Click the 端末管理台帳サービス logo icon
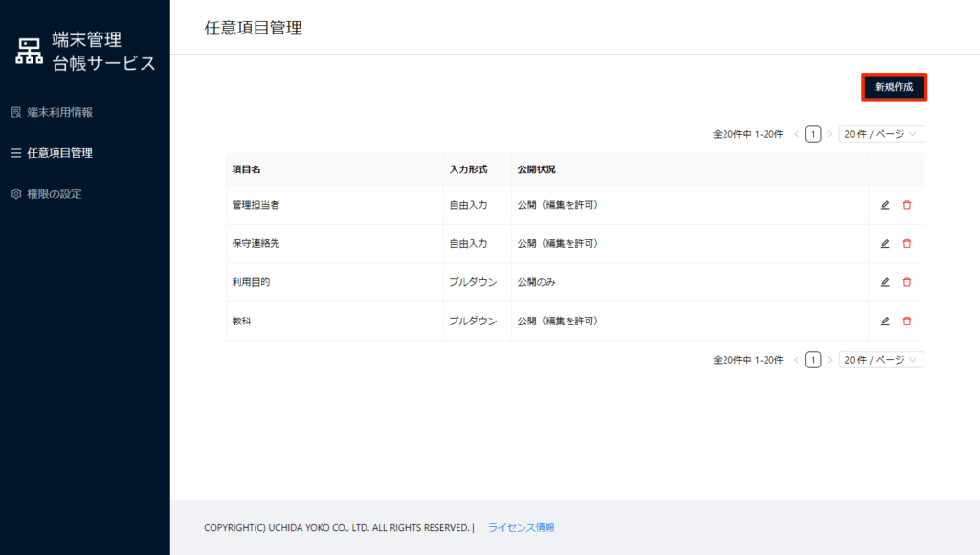This screenshot has height=555, width=980. coord(30,52)
